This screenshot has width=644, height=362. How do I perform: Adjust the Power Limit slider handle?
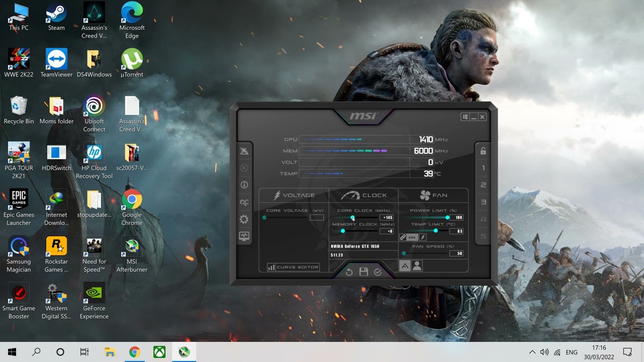click(x=447, y=217)
